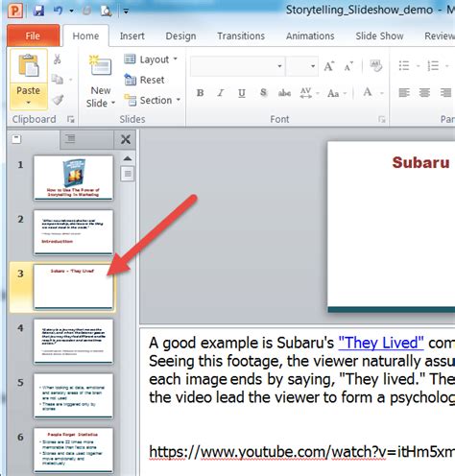Click the Undo arrow icon
455x476 pixels.
point(59,11)
